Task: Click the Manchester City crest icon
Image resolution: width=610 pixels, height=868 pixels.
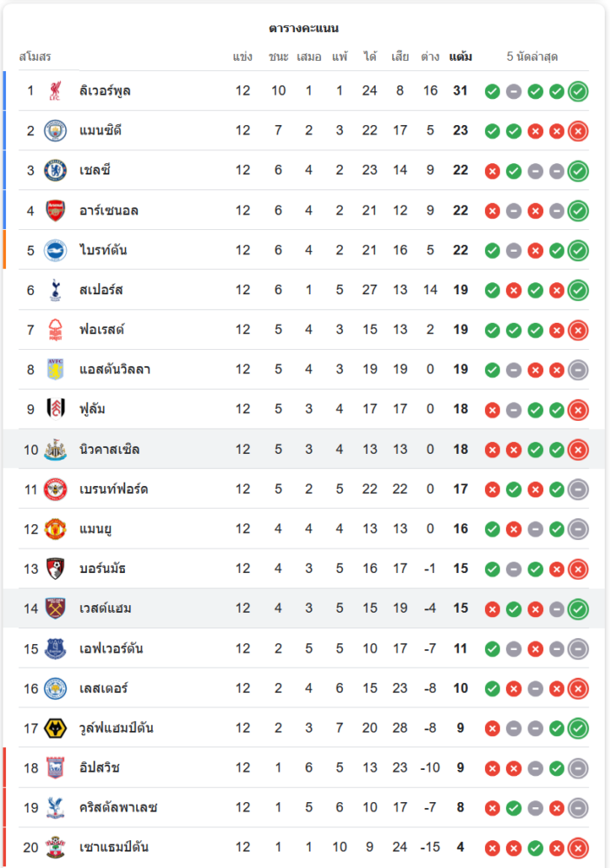Action: point(56,131)
